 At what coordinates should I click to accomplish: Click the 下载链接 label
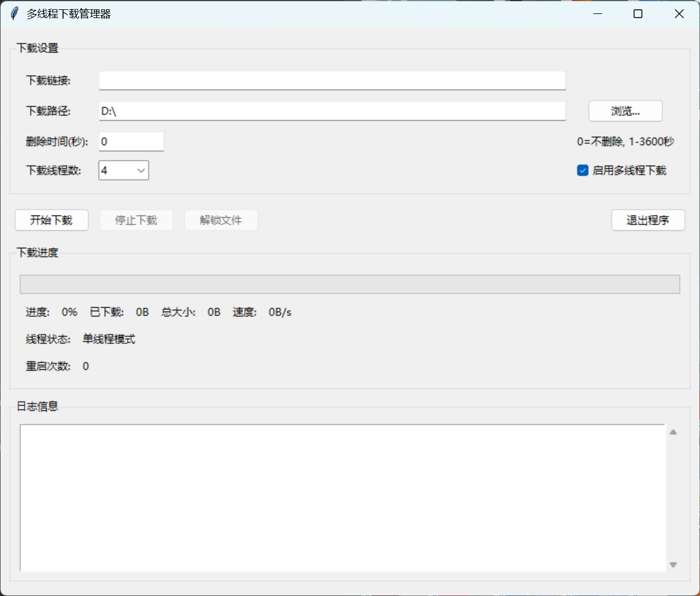[x=48, y=80]
